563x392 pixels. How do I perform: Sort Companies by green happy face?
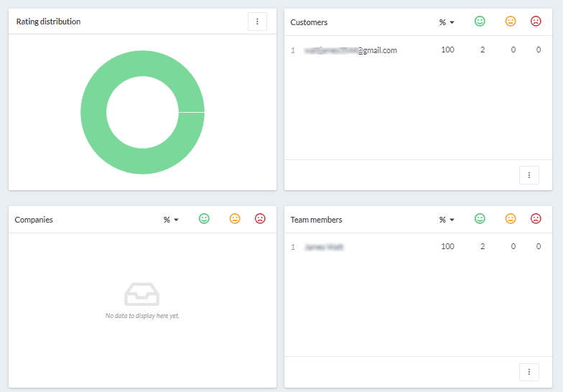click(x=204, y=219)
